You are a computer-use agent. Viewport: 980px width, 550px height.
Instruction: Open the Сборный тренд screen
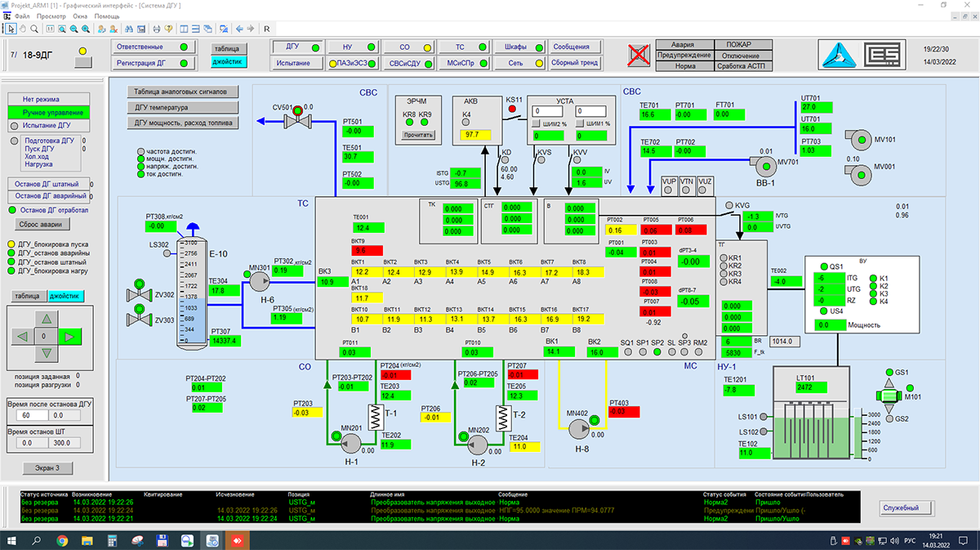click(x=576, y=62)
